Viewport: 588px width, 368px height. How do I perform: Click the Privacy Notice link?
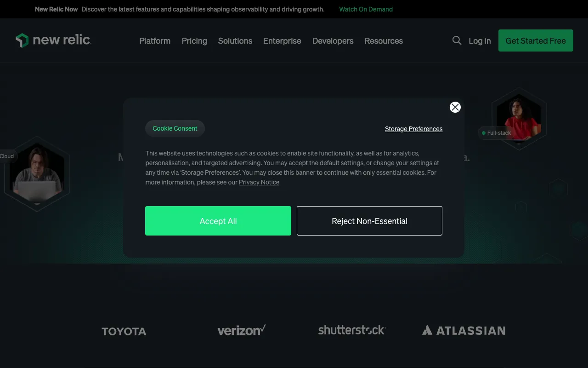[x=259, y=182]
